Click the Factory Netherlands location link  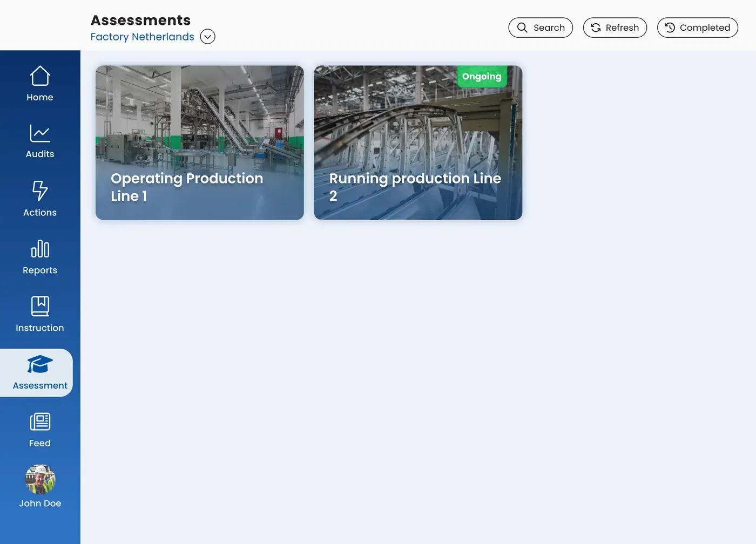point(142,37)
